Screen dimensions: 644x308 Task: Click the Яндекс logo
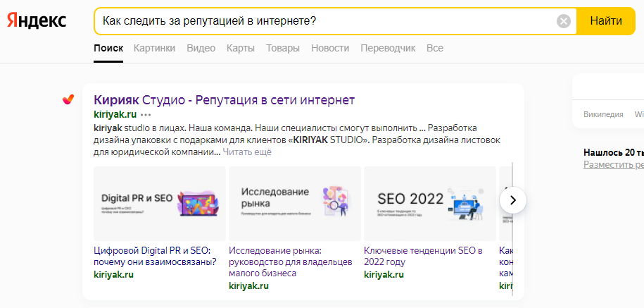click(37, 20)
